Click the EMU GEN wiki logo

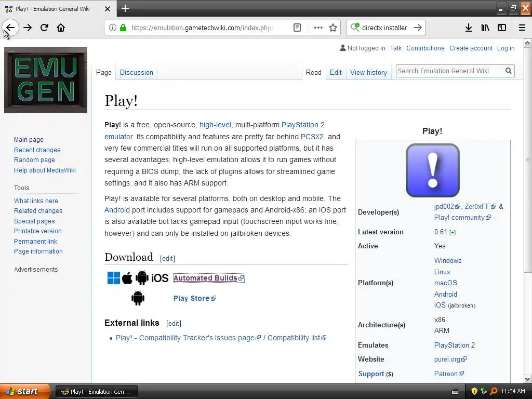click(46, 80)
